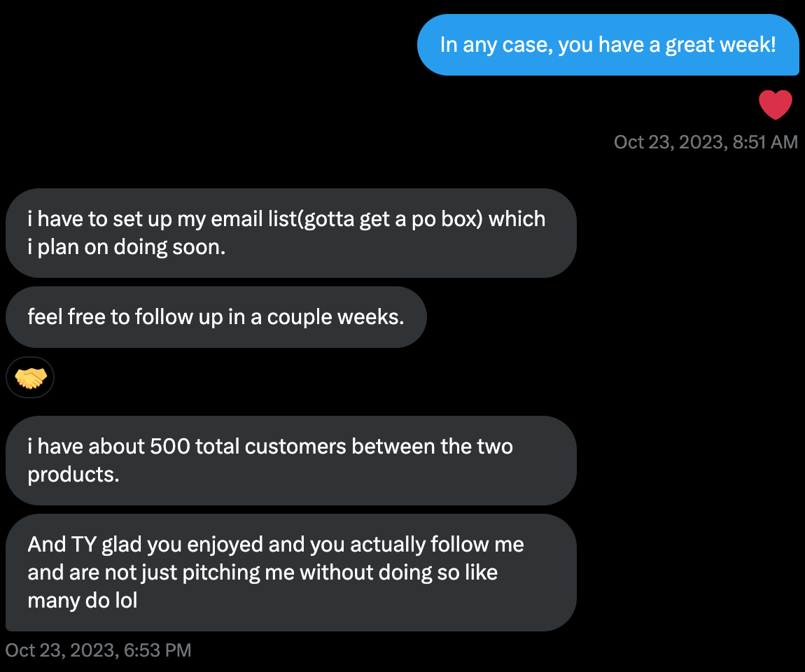
Task: Click the word "products." in customers message
Action: [x=73, y=475]
